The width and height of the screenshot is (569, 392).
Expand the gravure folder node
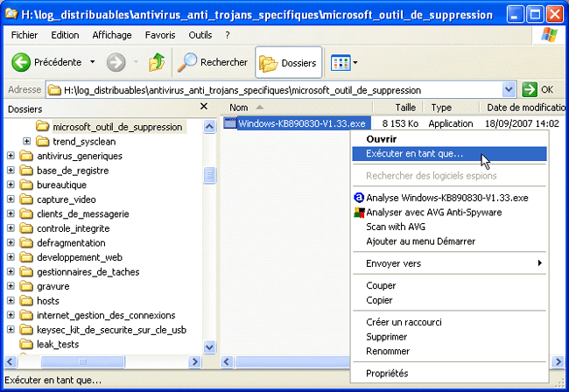click(x=11, y=286)
